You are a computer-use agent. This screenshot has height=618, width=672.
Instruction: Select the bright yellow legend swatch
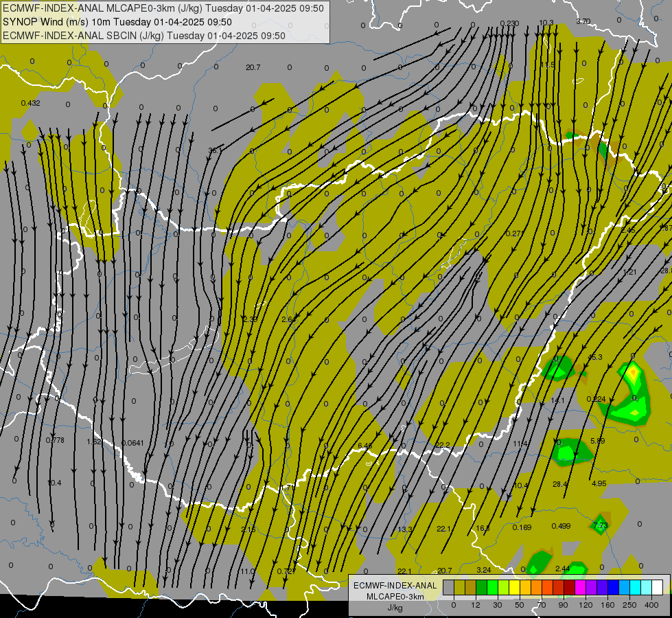(514, 587)
